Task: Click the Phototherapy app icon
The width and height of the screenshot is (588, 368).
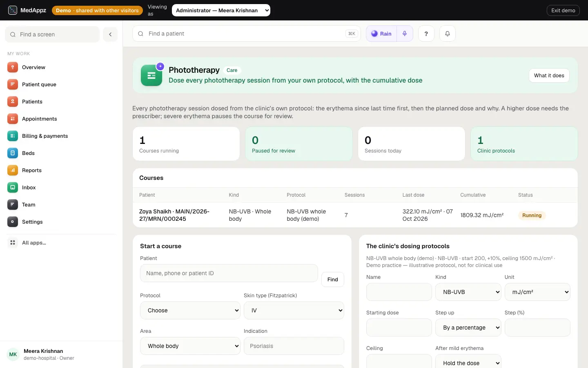Action: click(x=151, y=75)
